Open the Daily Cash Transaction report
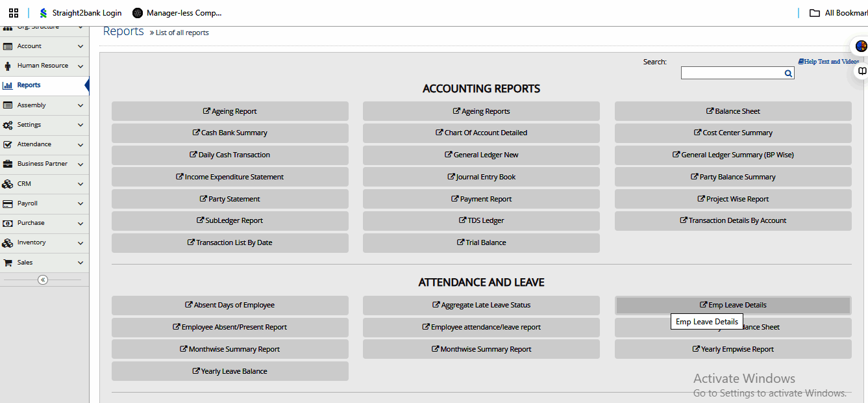Screen dimensions: 868x403 pyautogui.click(x=230, y=155)
